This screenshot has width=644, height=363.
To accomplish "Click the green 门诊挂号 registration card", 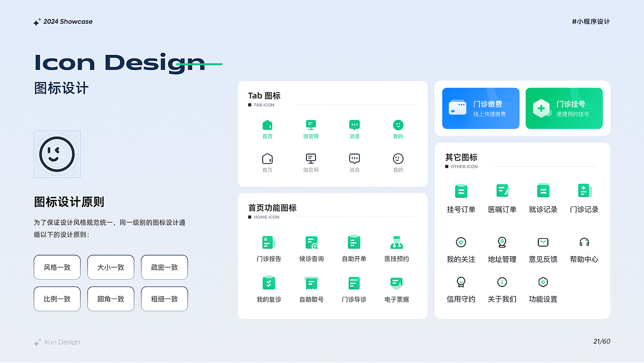I will coord(564,108).
